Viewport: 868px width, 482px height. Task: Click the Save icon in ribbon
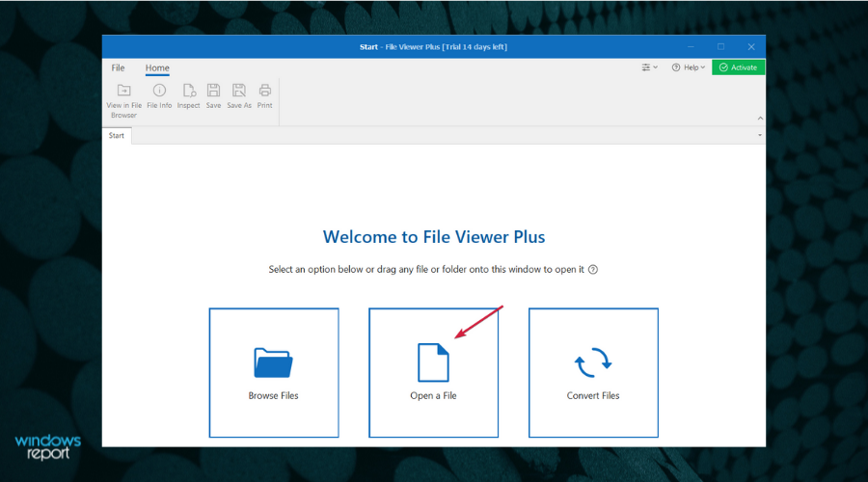point(213,91)
